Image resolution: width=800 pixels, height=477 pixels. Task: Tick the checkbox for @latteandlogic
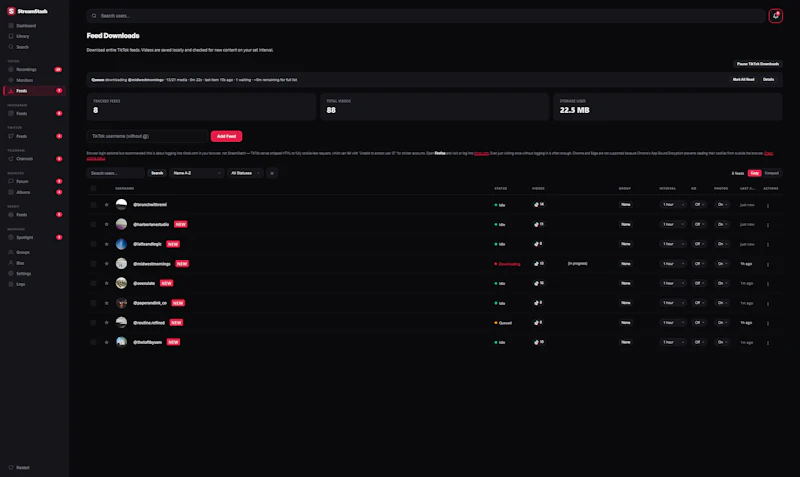pos(93,244)
